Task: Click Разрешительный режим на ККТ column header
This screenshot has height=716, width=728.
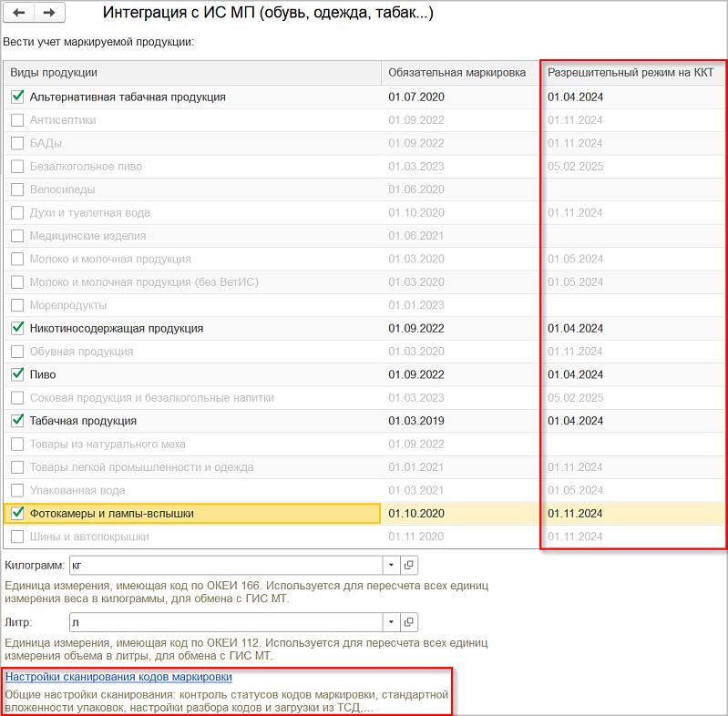Action: pos(632,73)
